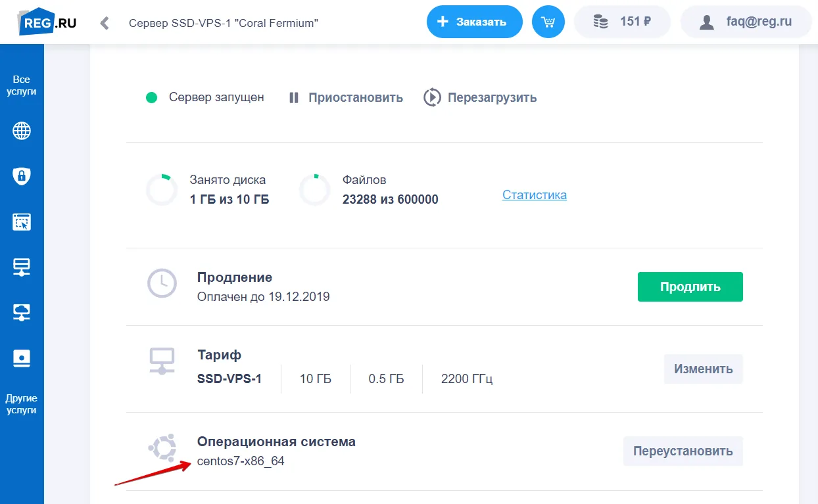
Task: Collapse with the back chevron near server name
Action: (104, 22)
